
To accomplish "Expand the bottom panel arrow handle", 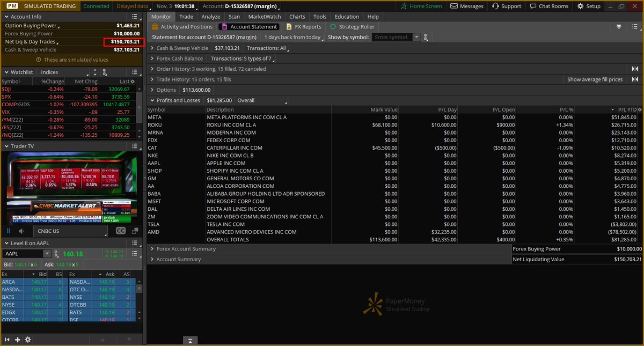I will pyautogui.click(x=190, y=341).
